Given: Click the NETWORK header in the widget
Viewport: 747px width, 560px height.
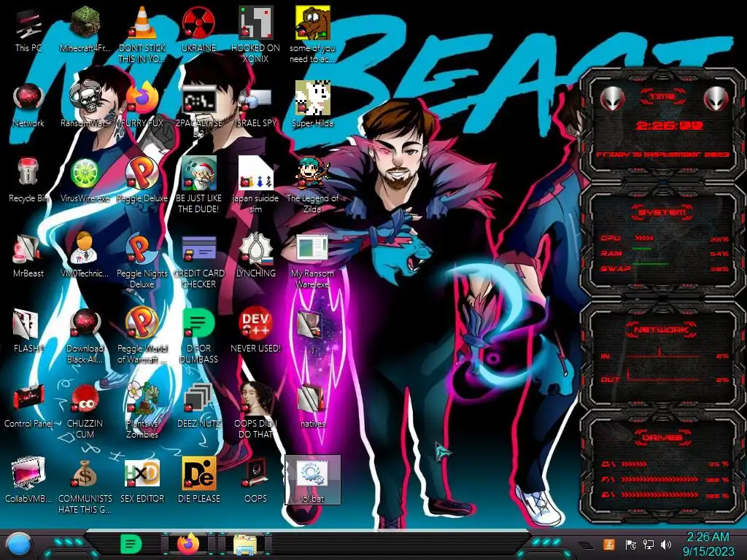Looking at the screenshot, I should (x=662, y=330).
